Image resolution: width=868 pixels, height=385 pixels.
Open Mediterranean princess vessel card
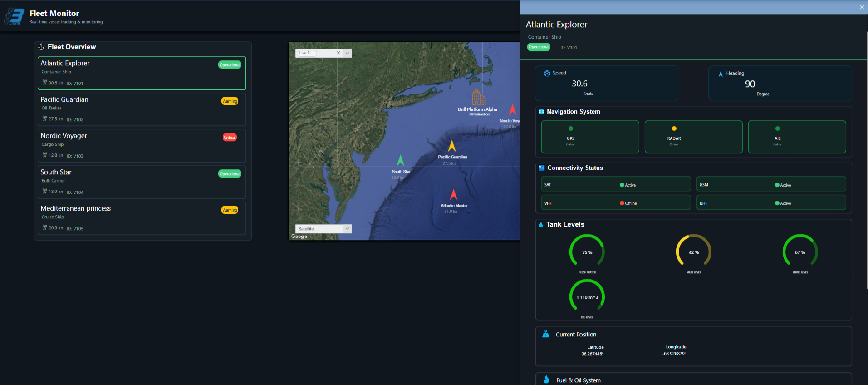point(142,218)
